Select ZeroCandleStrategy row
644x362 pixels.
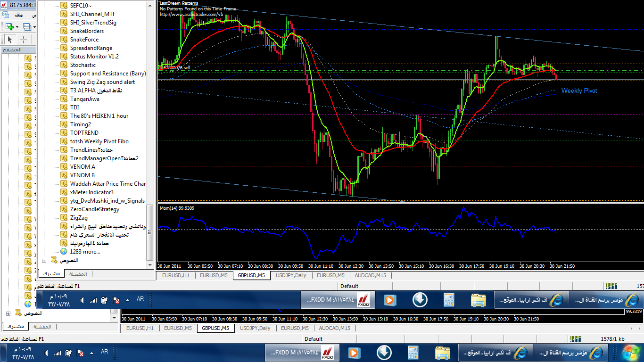(x=94, y=209)
